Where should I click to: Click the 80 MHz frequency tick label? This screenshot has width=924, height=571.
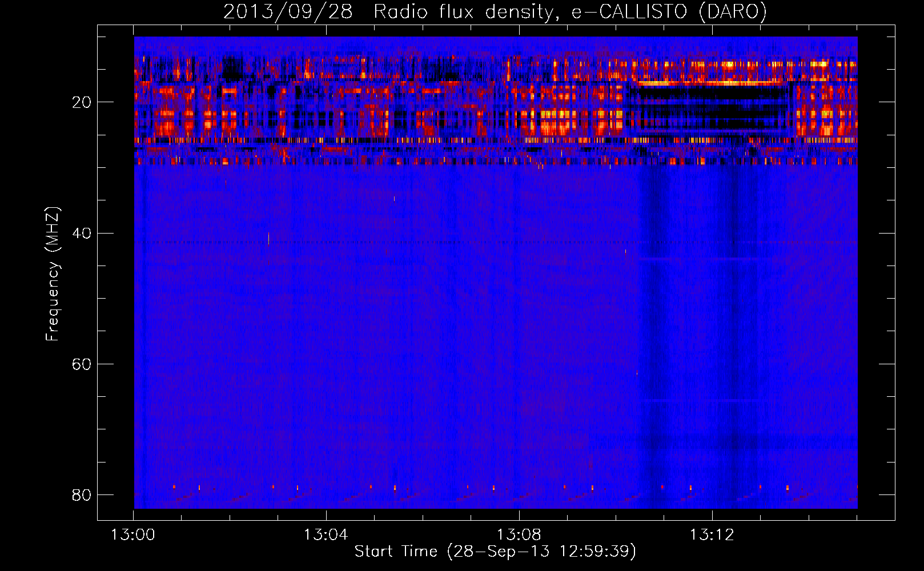click(x=82, y=494)
